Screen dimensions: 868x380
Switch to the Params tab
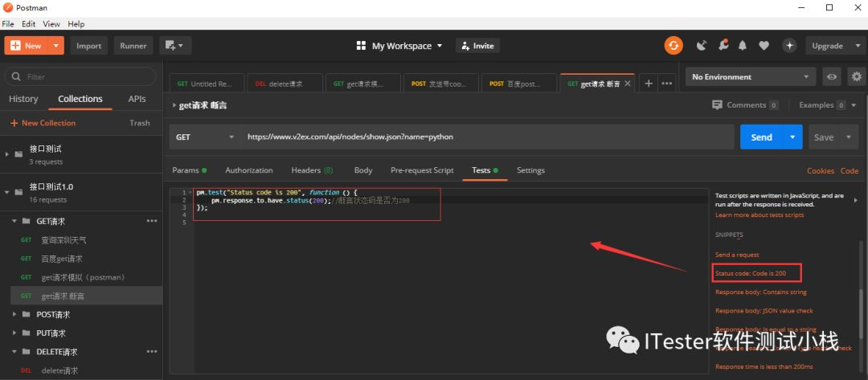click(x=189, y=170)
